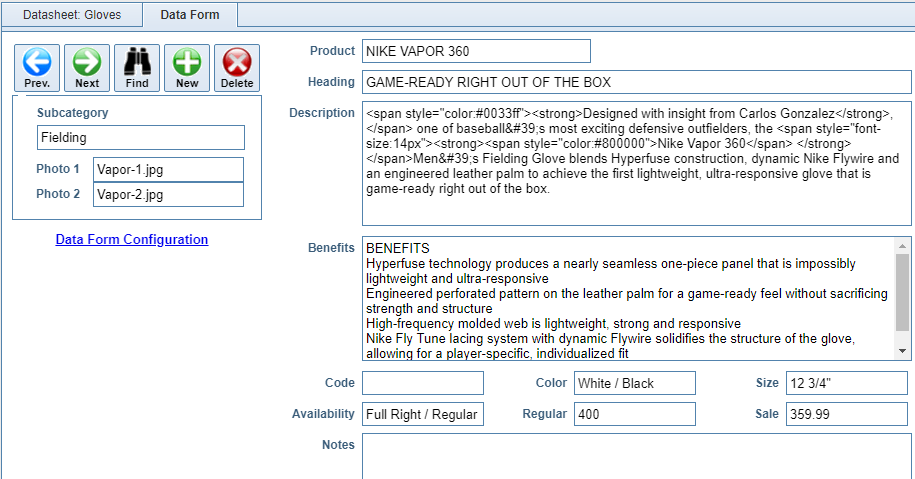The height and width of the screenshot is (479, 915).
Task: Edit the Color field White / Black
Action: coord(634,383)
